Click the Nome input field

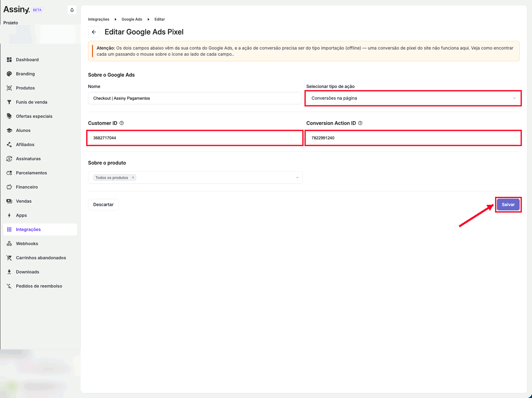tap(195, 98)
